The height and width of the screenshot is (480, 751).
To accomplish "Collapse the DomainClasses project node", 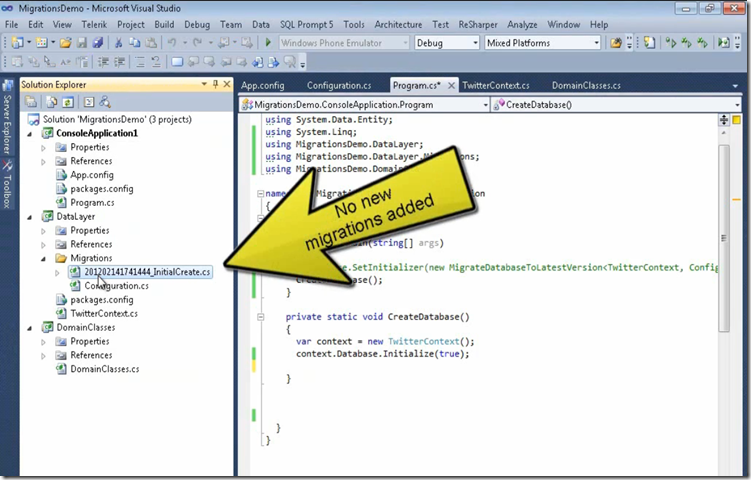I will (30, 328).
